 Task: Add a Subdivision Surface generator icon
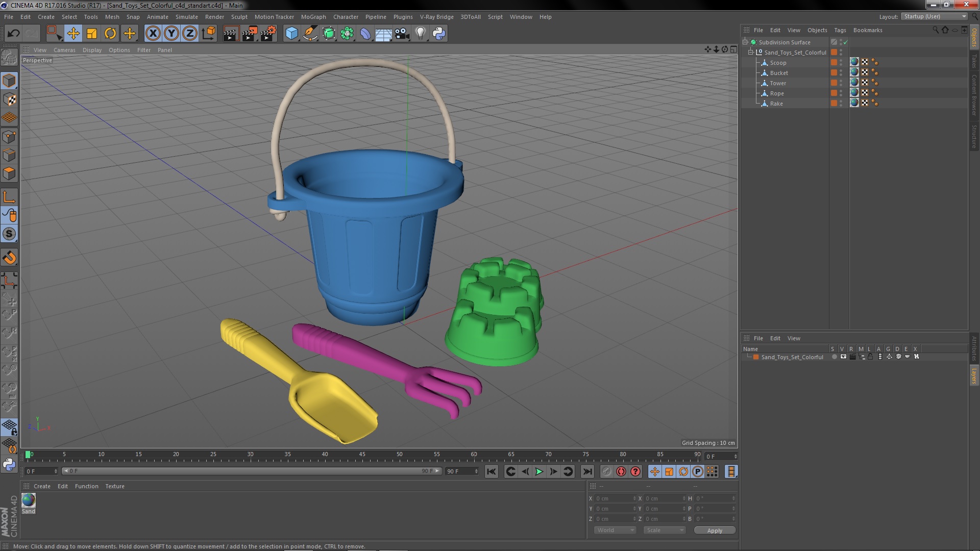point(329,34)
